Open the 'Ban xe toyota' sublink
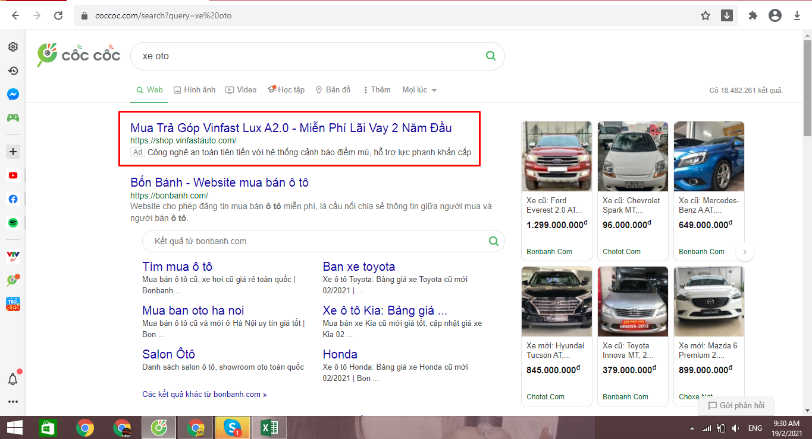812x439 pixels. click(x=358, y=267)
